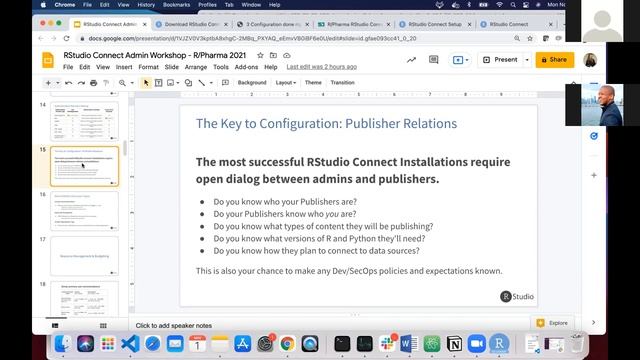This screenshot has width=640, height=360.
Task: Open Slack from the dock
Action: (x=387, y=344)
